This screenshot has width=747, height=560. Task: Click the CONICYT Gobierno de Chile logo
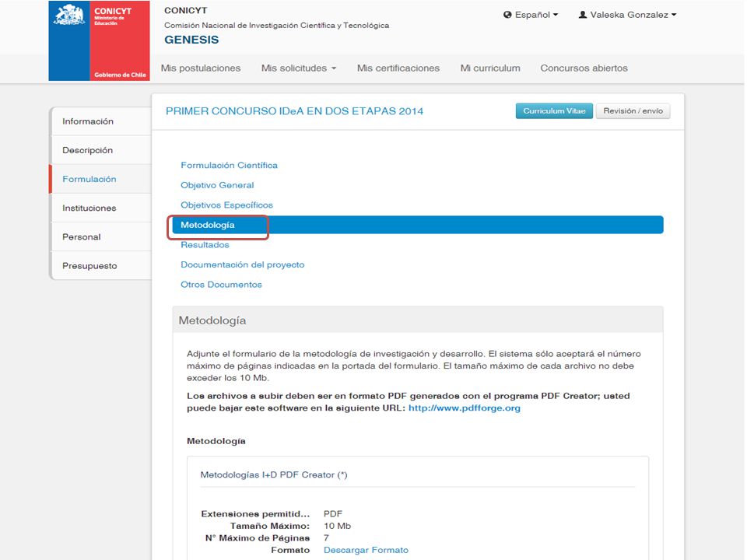99,40
